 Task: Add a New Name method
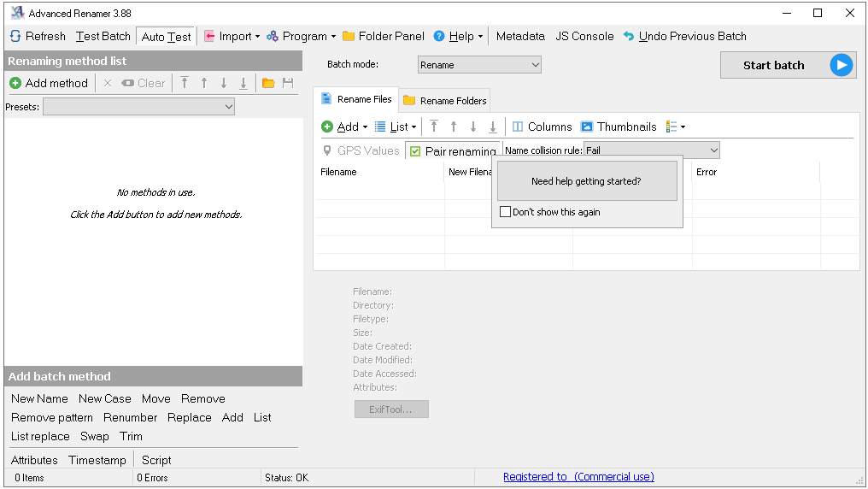click(39, 398)
